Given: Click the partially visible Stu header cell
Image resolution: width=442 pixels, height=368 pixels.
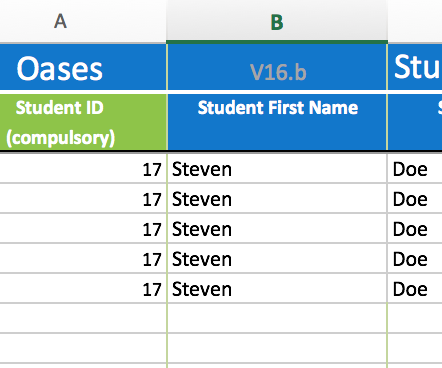Looking at the screenshot, I should (415, 67).
